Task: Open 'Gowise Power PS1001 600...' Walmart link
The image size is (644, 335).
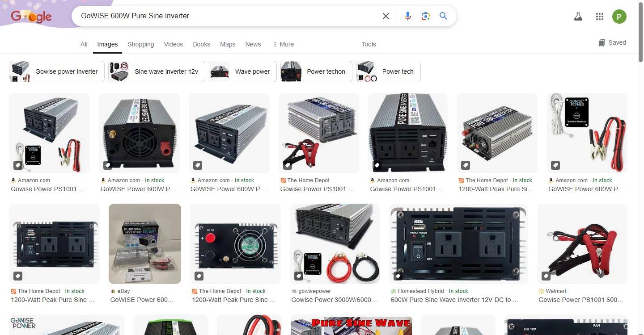Action: pos(580,300)
